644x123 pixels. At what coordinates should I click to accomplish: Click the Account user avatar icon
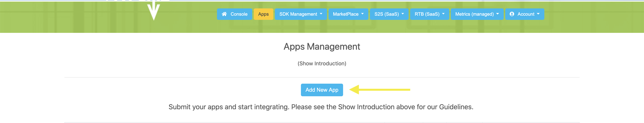coord(512,14)
